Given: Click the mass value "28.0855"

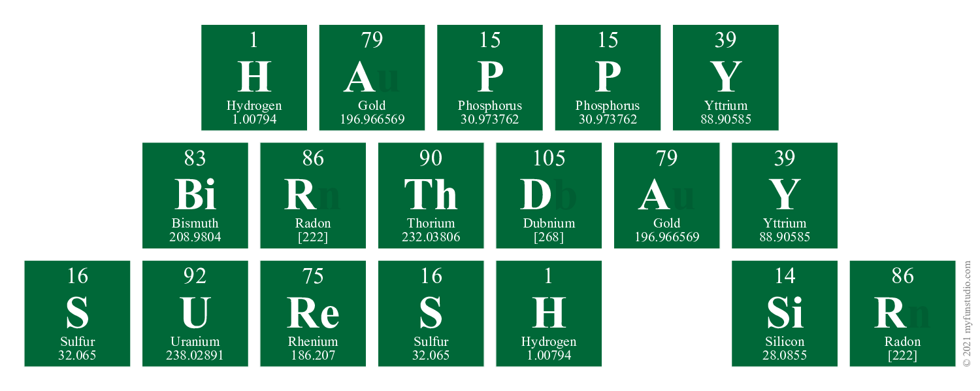Looking at the screenshot, I should [785, 355].
